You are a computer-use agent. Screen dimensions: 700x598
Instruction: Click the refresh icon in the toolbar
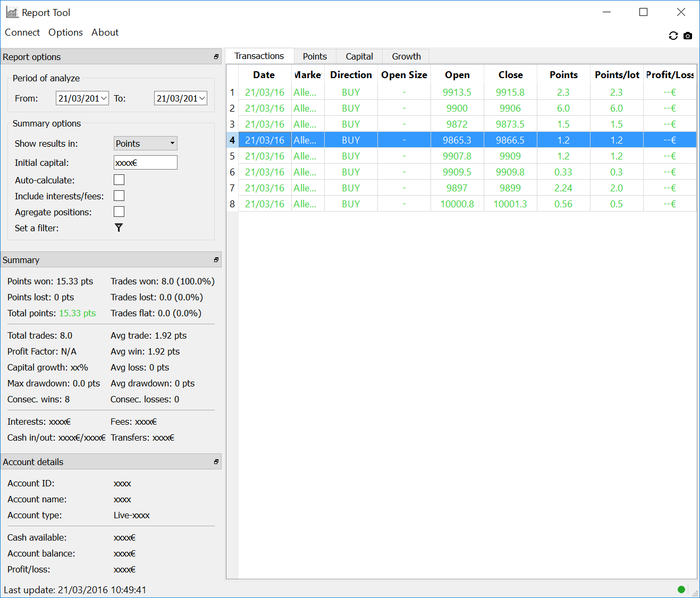pos(673,36)
